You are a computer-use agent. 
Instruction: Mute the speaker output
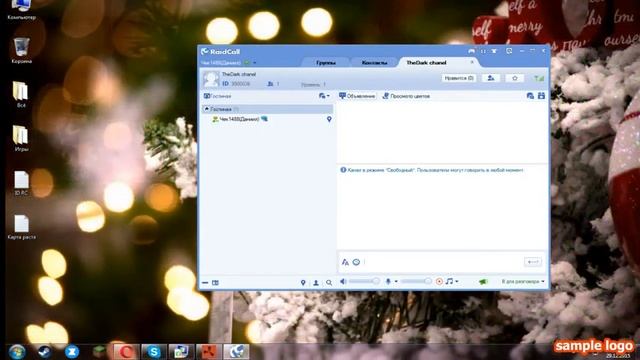[343, 281]
